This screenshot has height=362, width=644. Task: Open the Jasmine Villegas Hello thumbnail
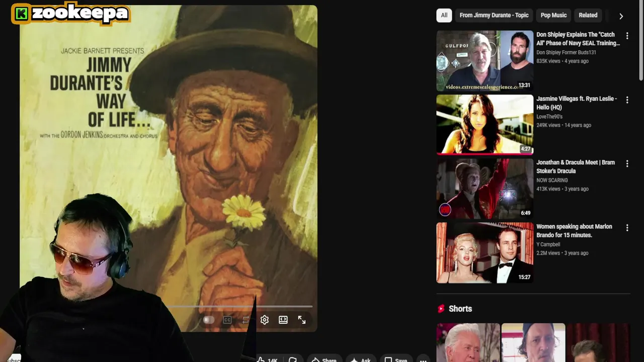point(485,125)
